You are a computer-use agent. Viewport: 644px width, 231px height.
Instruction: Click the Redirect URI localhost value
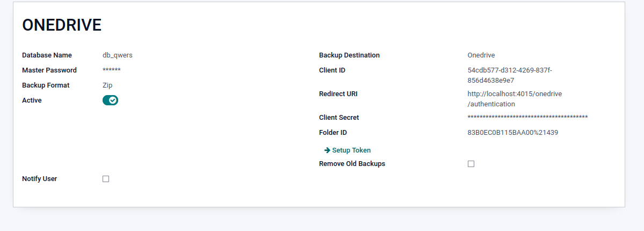click(x=515, y=99)
